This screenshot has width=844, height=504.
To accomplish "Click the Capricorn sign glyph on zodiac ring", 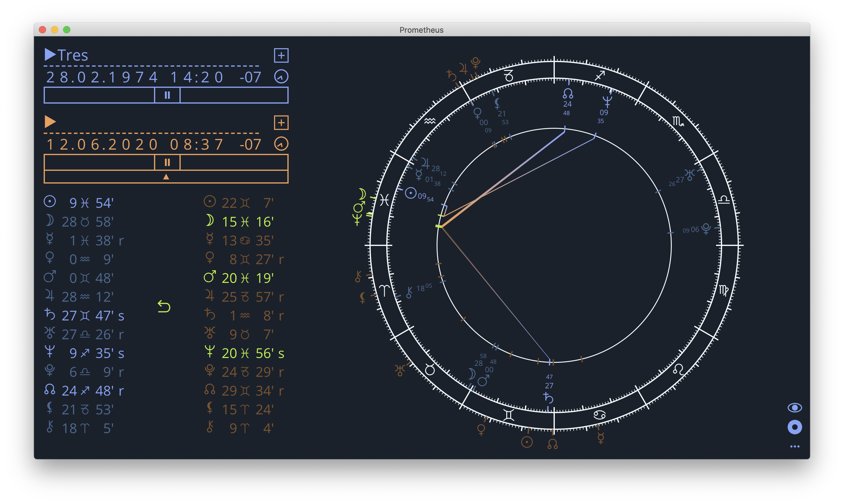I will click(508, 75).
